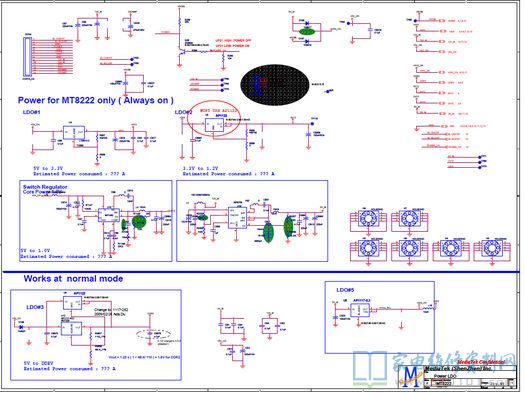Click the "Switch Regulator" block title

click(x=45, y=187)
